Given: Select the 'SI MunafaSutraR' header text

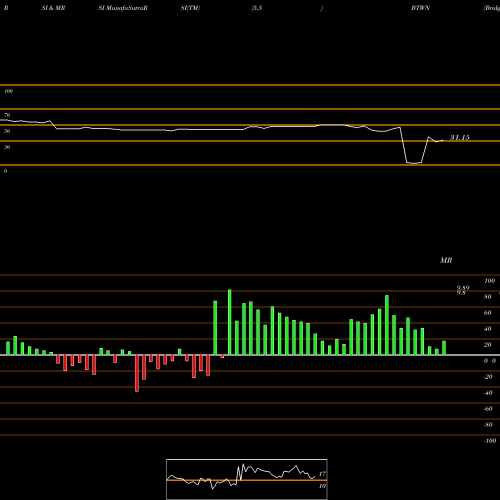Looking at the screenshot, I should pyautogui.click(x=123, y=8).
